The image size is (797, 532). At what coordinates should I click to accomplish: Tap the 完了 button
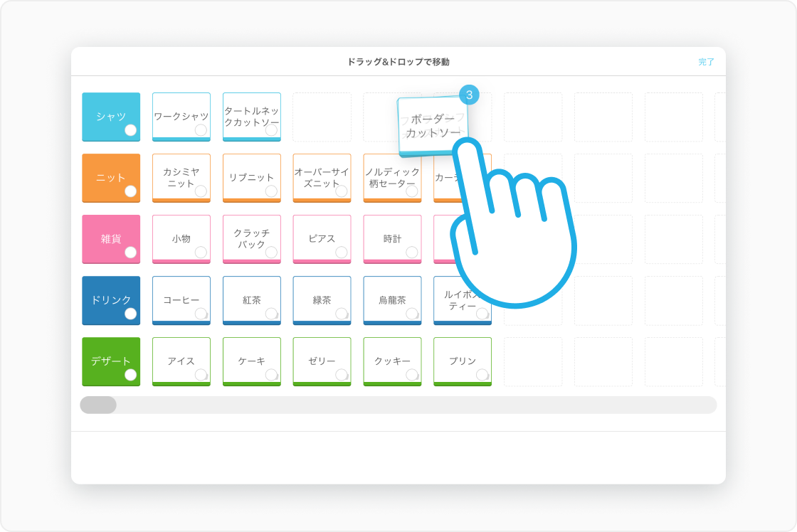706,62
